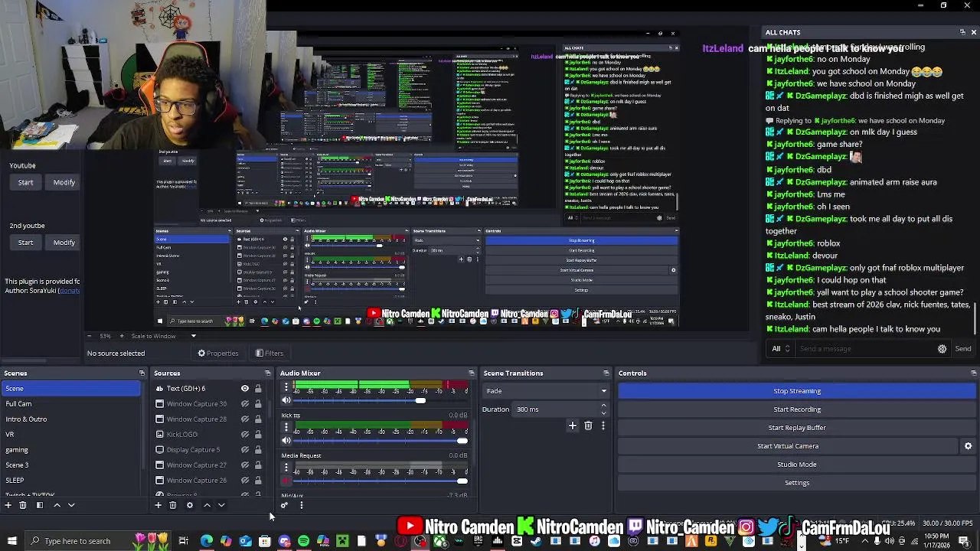Click Stop Streaming
Viewport: 980px width, 551px height.
(796, 391)
